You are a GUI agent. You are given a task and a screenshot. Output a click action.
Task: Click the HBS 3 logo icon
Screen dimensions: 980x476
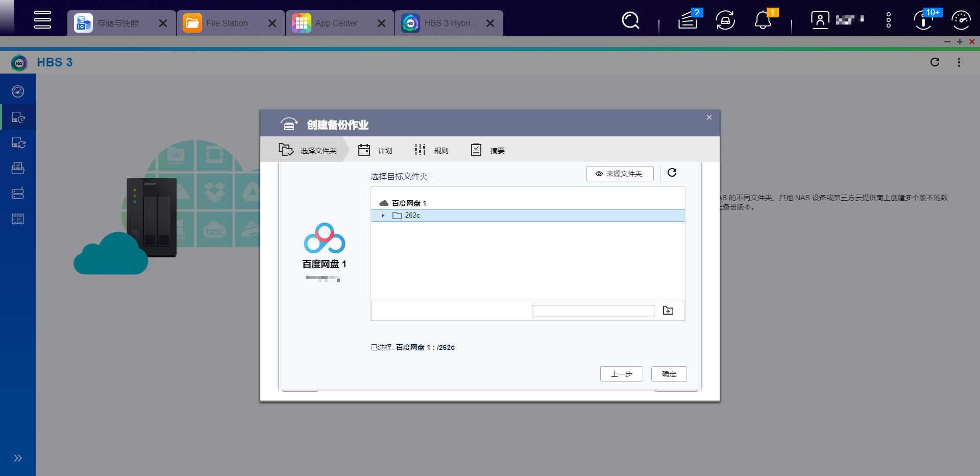[x=19, y=63]
